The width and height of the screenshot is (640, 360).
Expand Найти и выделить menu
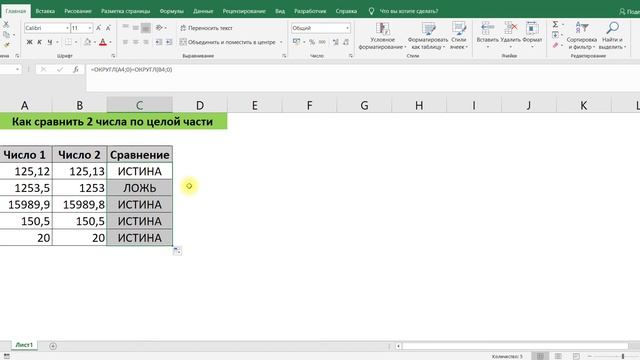click(612, 36)
